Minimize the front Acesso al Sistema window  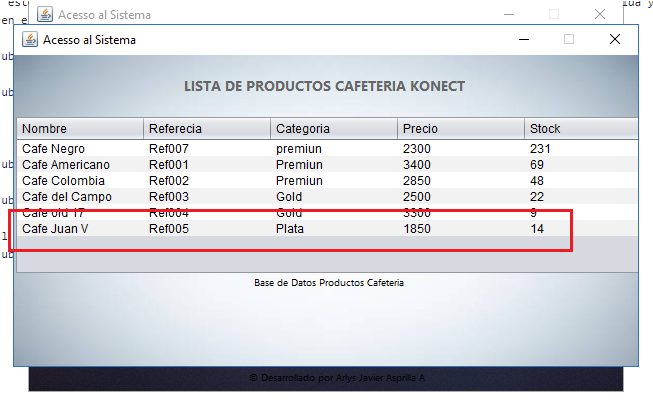(524, 40)
